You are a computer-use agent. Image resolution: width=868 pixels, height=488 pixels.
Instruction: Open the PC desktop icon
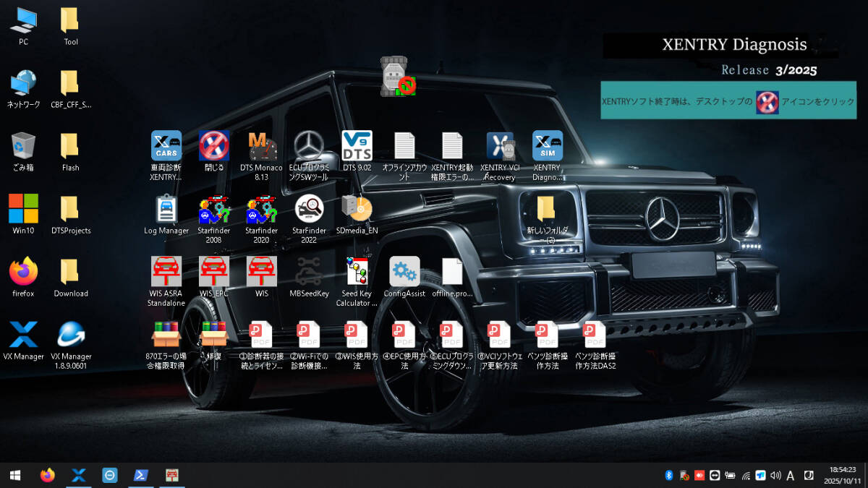tap(23, 25)
